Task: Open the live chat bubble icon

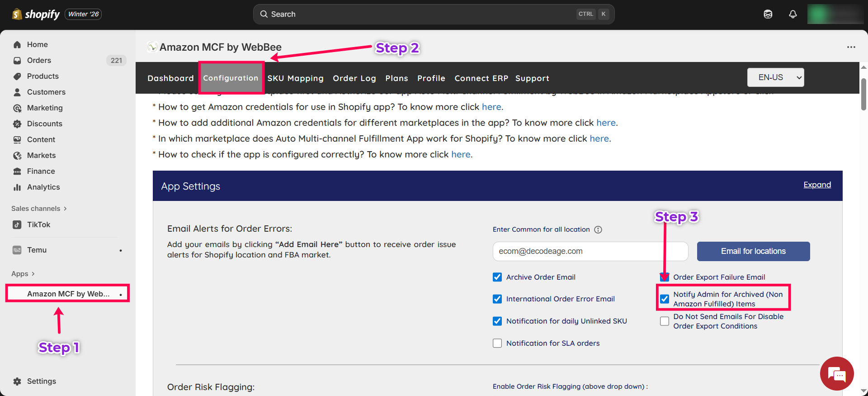Action: pyautogui.click(x=836, y=374)
